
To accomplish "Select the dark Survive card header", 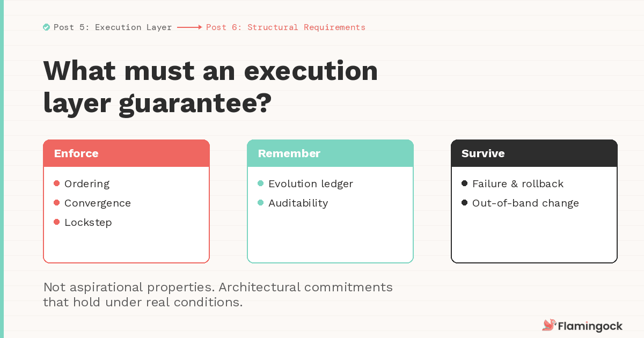I will coord(534,153).
